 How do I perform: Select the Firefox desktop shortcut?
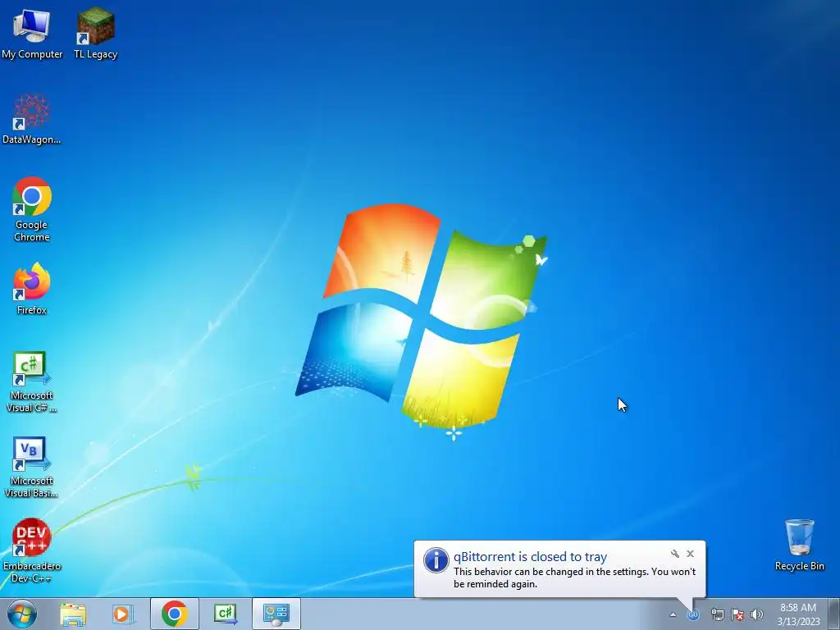32,288
